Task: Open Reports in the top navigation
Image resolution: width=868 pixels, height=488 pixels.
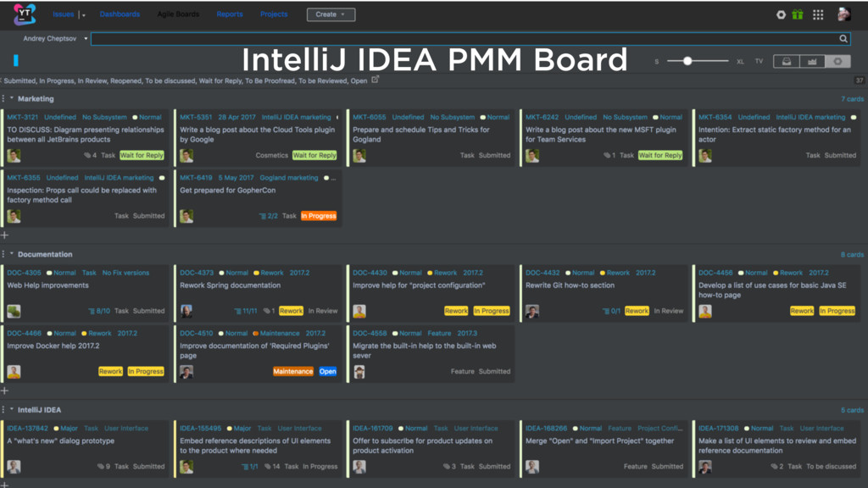Action: tap(230, 14)
